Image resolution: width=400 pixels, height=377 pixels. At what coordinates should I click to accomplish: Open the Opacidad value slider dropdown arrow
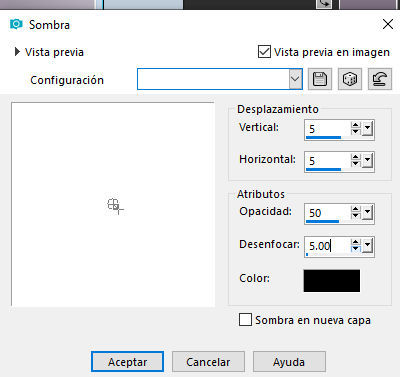coord(367,213)
